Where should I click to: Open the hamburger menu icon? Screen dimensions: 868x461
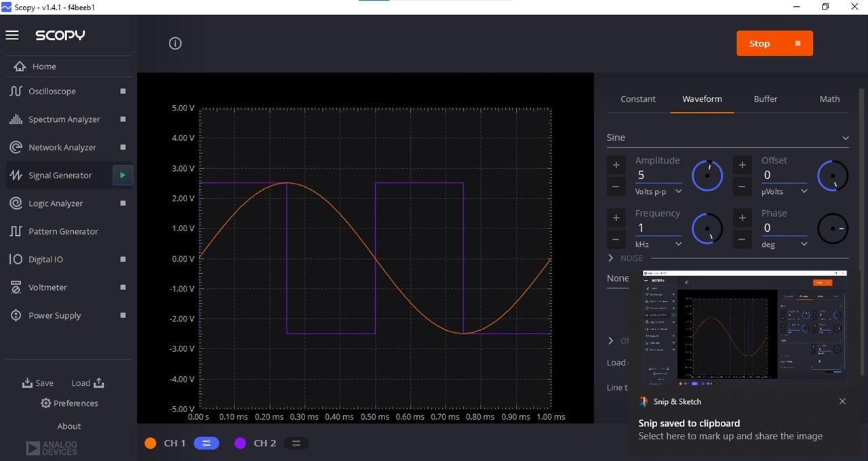coord(12,35)
